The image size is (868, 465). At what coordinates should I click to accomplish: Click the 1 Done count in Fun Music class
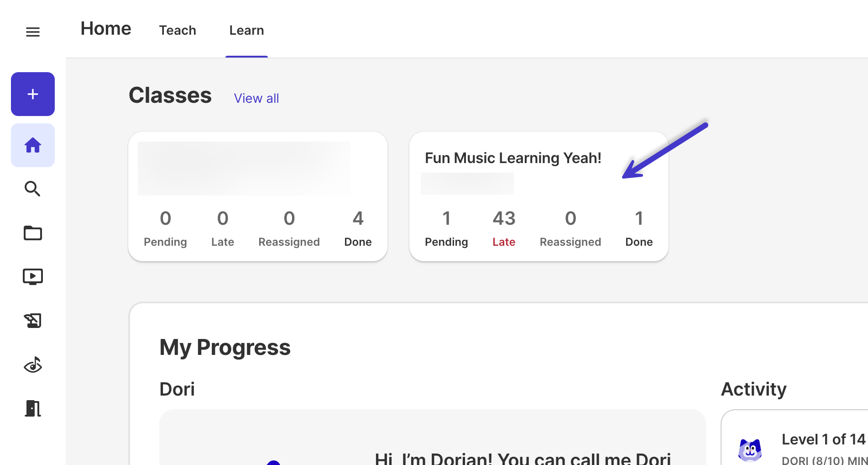pyautogui.click(x=639, y=228)
